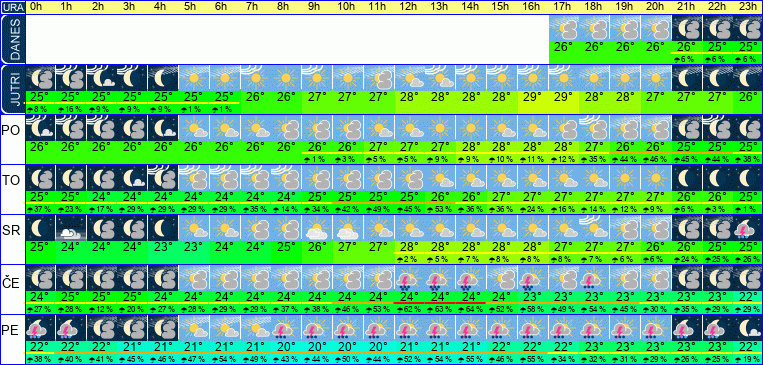Click the SR 23h night storm icon
763x365 pixels.
tap(747, 228)
